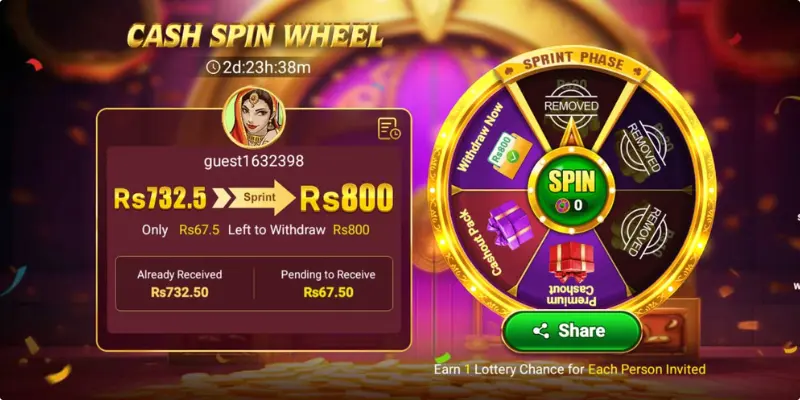Click the green Share button
The image size is (800, 400).
click(571, 331)
